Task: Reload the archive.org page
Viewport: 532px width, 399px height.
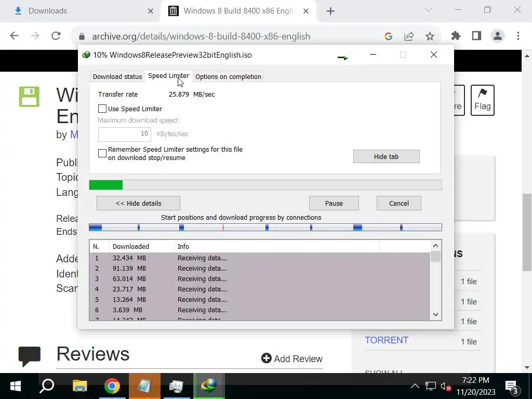Action: tap(56, 36)
